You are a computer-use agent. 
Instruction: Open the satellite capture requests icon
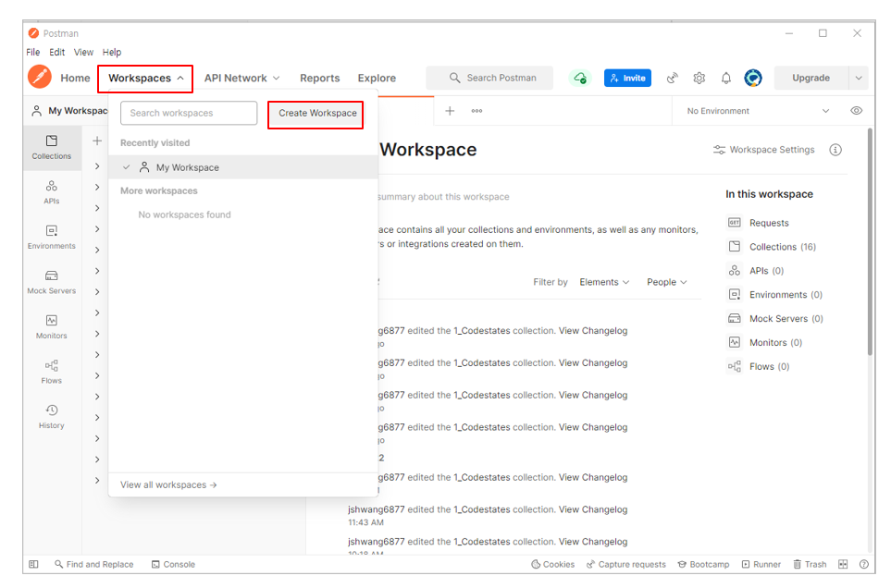[673, 78]
